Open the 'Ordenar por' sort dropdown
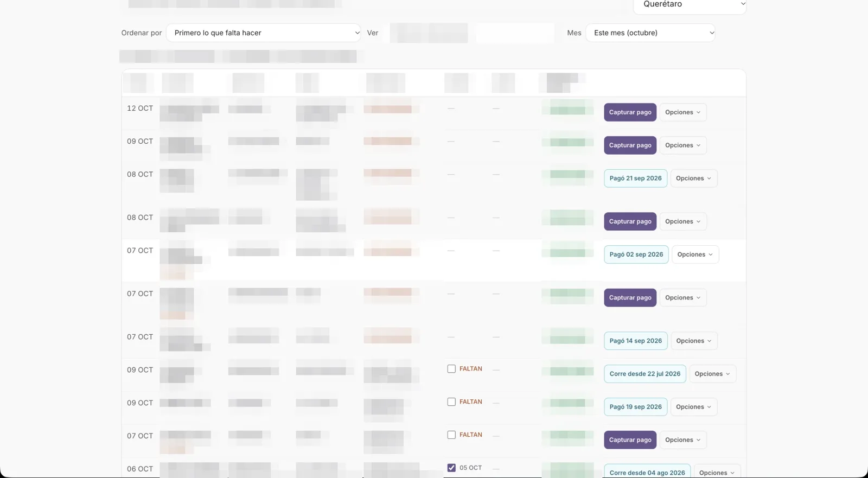This screenshot has height=478, width=868. point(264,33)
